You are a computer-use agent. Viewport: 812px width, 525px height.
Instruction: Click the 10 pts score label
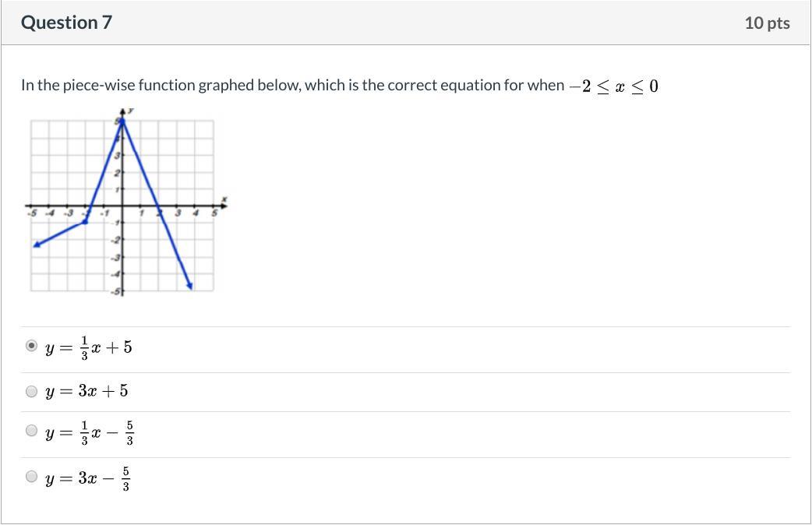(767, 23)
